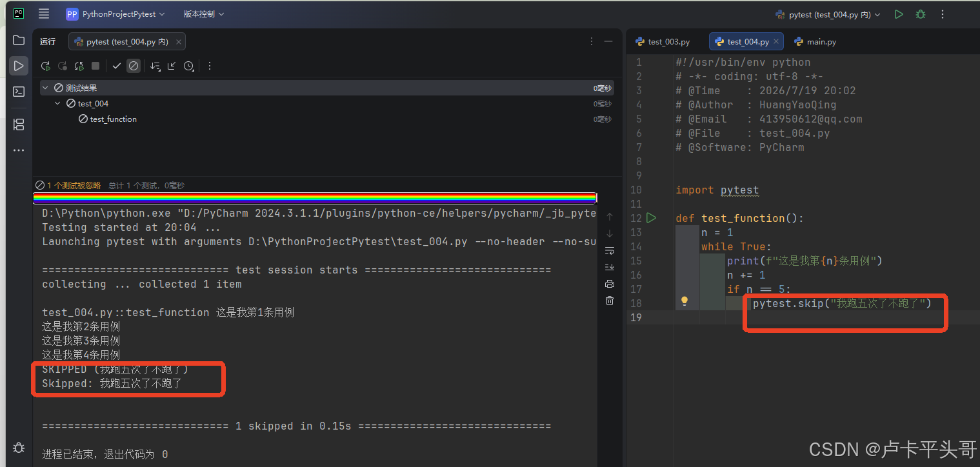980x467 pixels.
Task: Click the Stop square icon in run toolbar
Action: [x=95, y=66]
